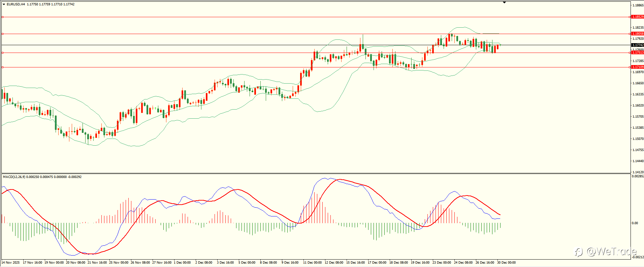Click the 1.14440 price scale label
644x267 pixels.
click(638, 161)
